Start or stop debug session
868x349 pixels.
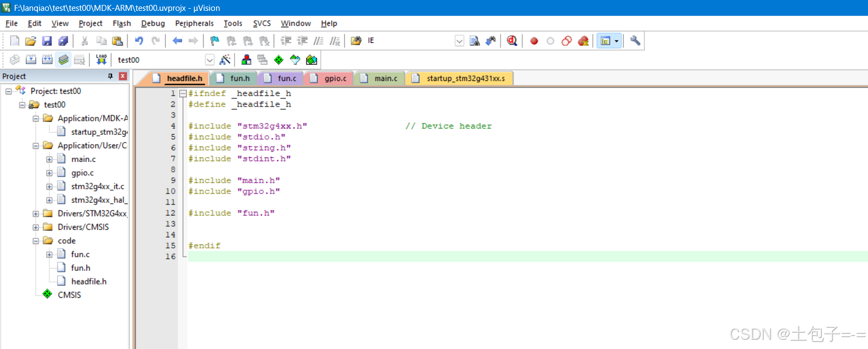[512, 41]
